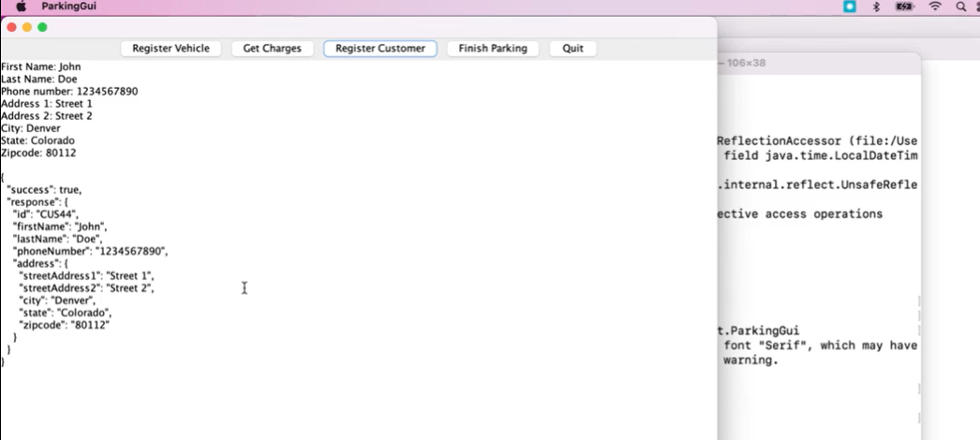Click 'ReflectionAccessor (file:/Use' in terminal window
This screenshot has width=980, height=440.
coord(817,141)
